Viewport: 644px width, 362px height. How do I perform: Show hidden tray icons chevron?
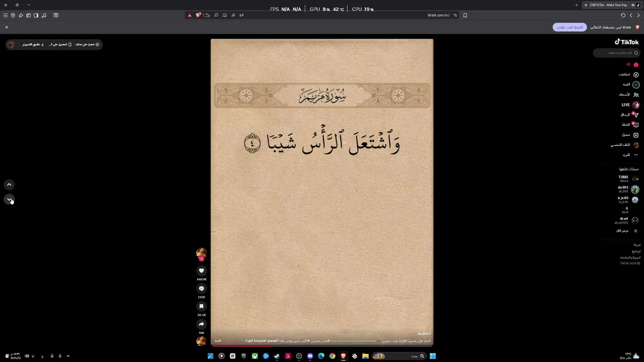point(68,356)
